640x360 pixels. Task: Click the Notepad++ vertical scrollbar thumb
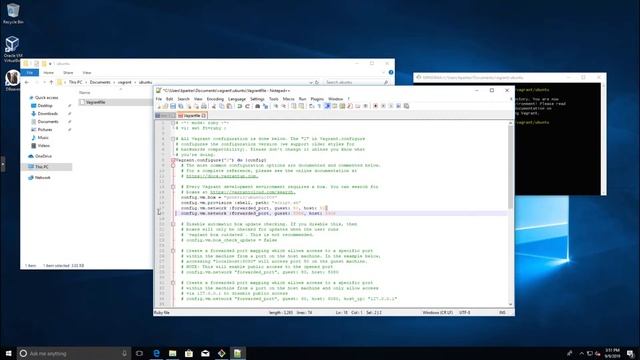pos(510,167)
